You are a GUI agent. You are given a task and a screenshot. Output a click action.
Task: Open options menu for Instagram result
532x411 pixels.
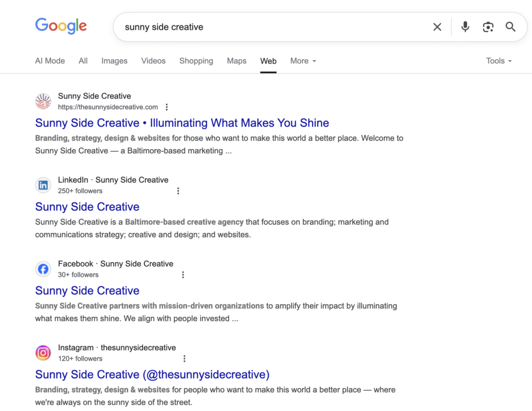click(184, 359)
